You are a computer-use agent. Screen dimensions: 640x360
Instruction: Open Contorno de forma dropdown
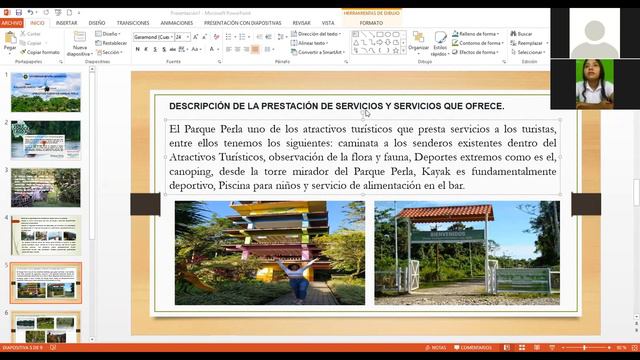pos(478,43)
